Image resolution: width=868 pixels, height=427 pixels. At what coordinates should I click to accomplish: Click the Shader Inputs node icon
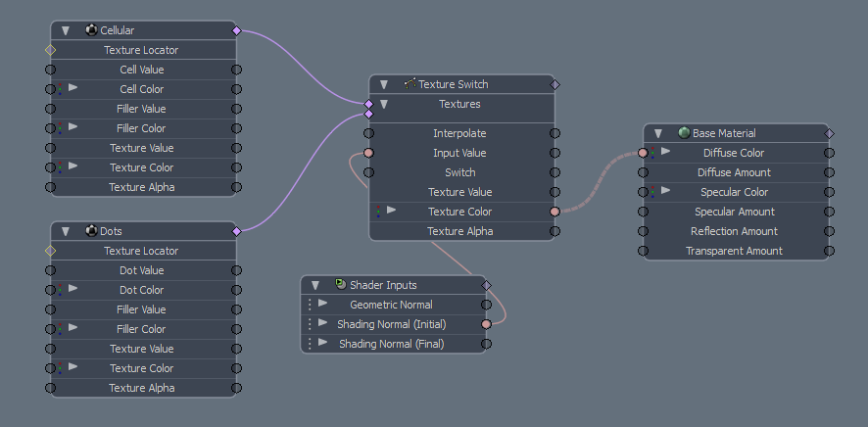coord(340,285)
